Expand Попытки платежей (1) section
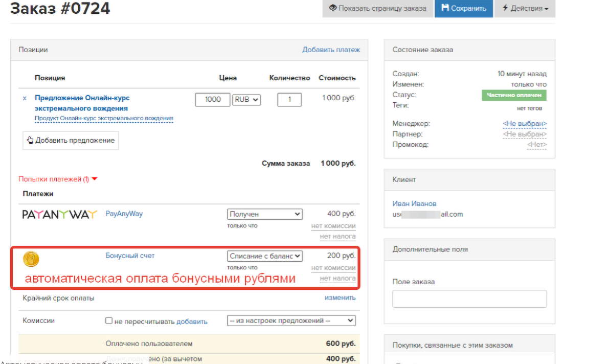This screenshot has width=610, height=364. 58,179
